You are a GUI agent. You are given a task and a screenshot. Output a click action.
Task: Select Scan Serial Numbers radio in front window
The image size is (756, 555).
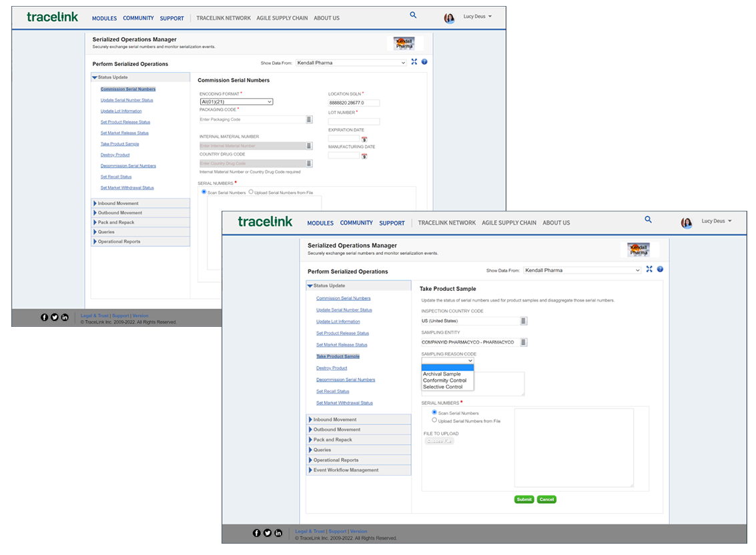(x=434, y=412)
